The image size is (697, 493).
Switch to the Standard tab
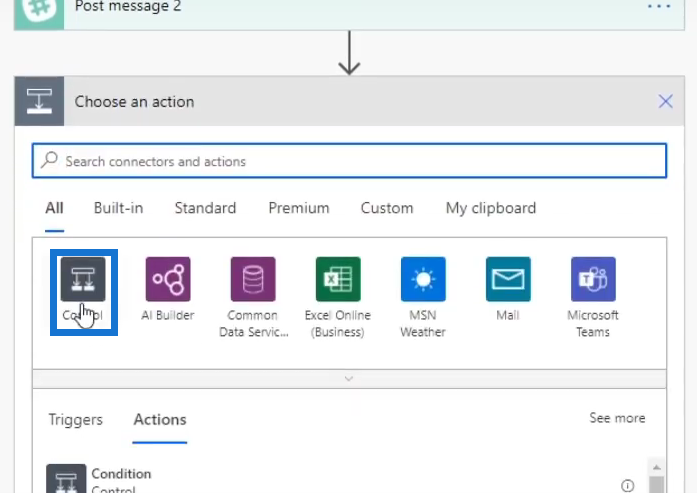(205, 208)
